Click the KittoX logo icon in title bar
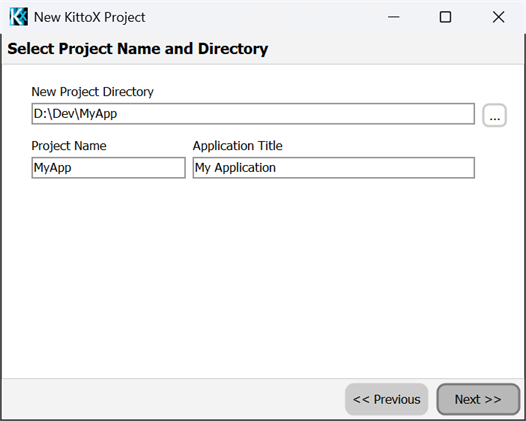526x421 pixels. tap(18, 17)
